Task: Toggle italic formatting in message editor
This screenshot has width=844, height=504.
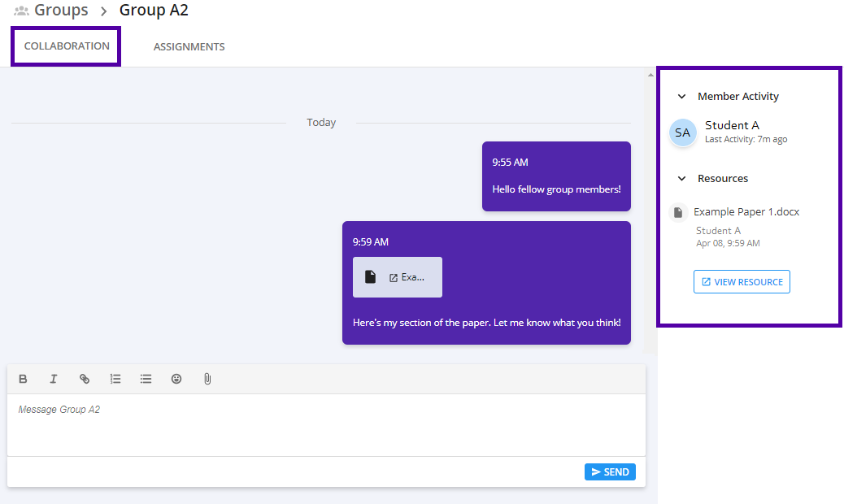Action: 54,379
